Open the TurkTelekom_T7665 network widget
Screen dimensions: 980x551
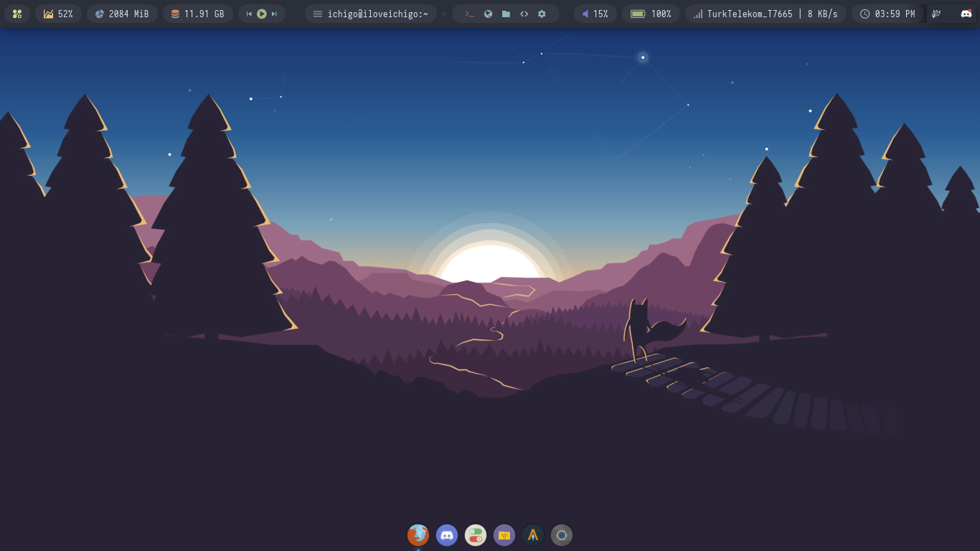coord(765,14)
